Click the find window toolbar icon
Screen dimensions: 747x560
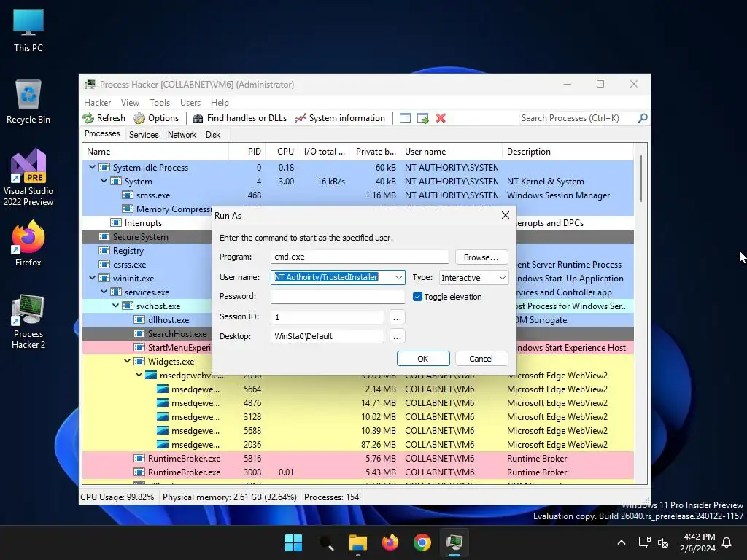click(x=405, y=118)
